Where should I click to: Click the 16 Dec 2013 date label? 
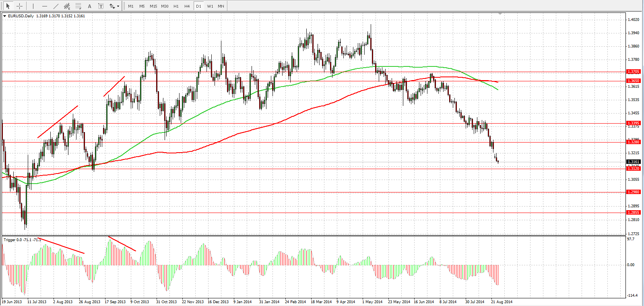click(x=218, y=302)
